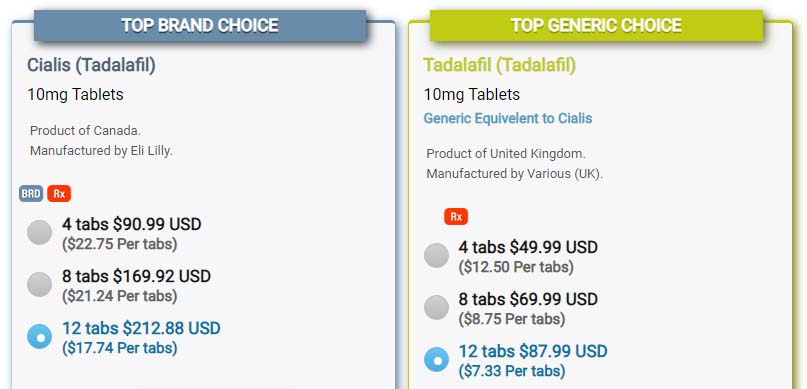
Task: Click the $7.33 Per tabs price text
Action: [x=512, y=370]
